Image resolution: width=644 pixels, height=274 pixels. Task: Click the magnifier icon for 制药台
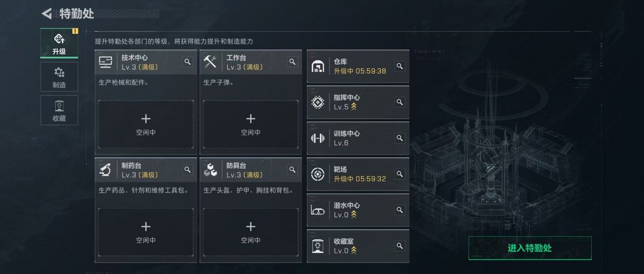click(188, 170)
